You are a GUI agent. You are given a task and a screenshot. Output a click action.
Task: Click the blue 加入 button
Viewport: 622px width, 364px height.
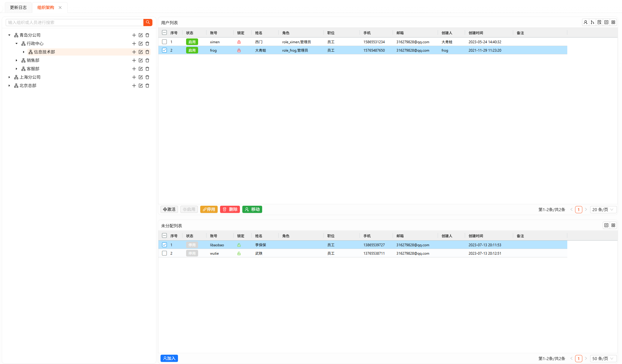coord(169,358)
